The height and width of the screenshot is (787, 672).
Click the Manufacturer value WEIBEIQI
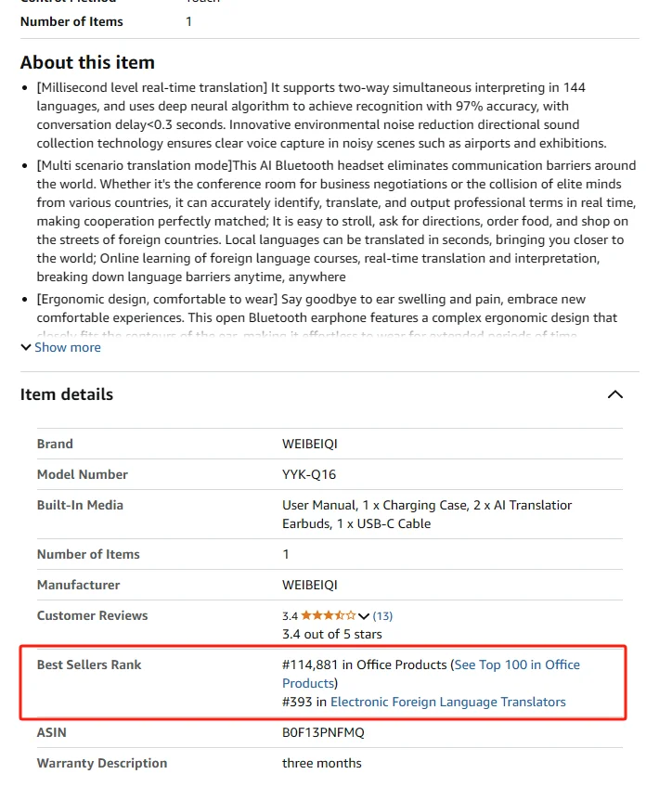(x=310, y=585)
